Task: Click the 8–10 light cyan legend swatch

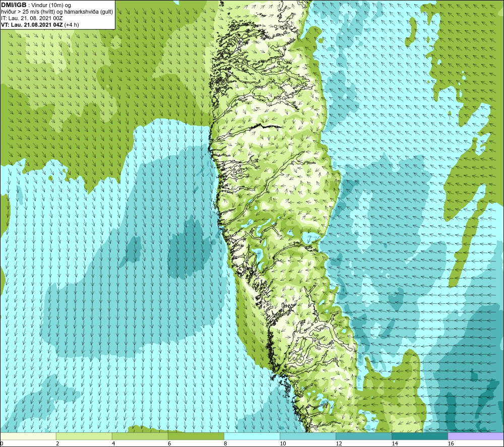Action: point(252,436)
